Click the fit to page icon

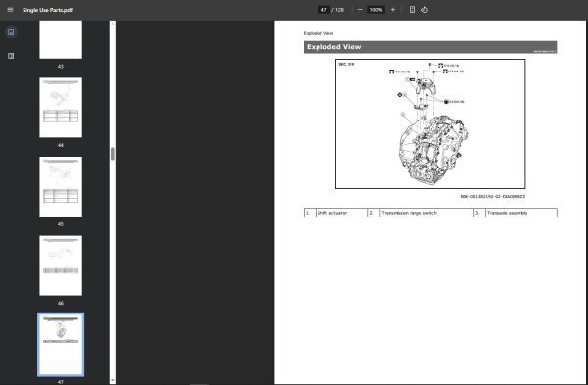pyautogui.click(x=412, y=10)
